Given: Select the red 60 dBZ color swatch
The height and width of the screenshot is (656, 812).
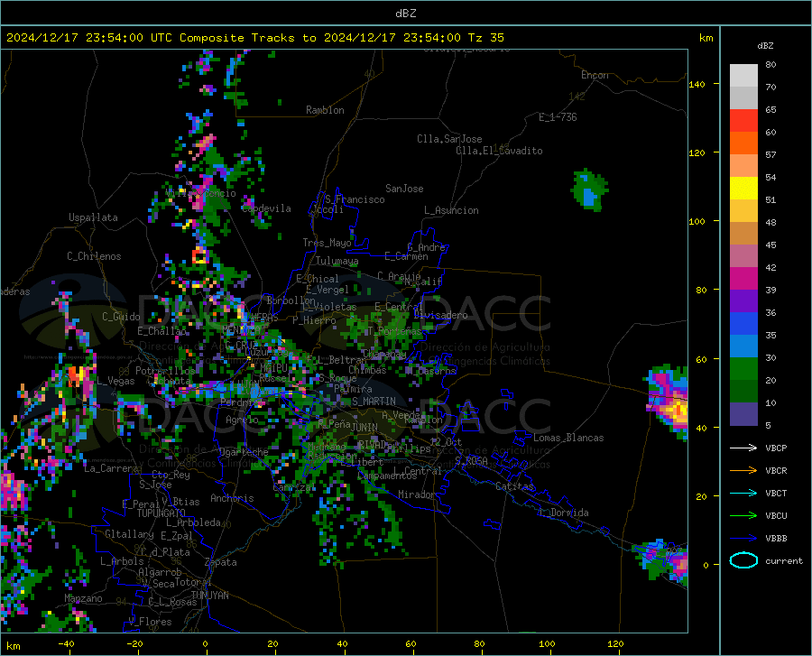Looking at the screenshot, I should pyautogui.click(x=743, y=121).
